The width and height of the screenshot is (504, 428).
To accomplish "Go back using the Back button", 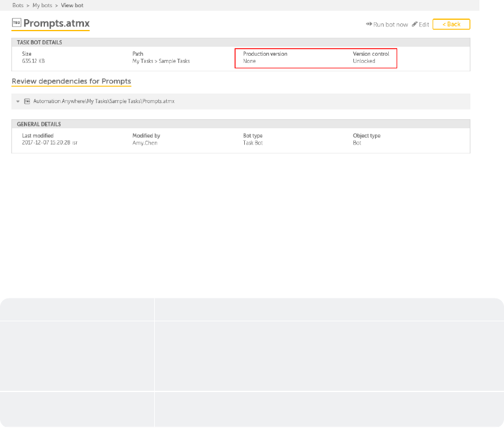I will click(451, 25).
